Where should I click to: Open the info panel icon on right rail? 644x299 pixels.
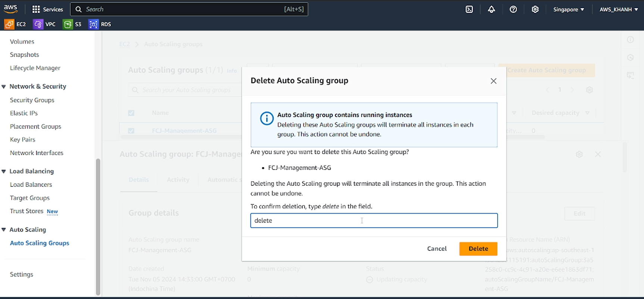click(x=631, y=40)
